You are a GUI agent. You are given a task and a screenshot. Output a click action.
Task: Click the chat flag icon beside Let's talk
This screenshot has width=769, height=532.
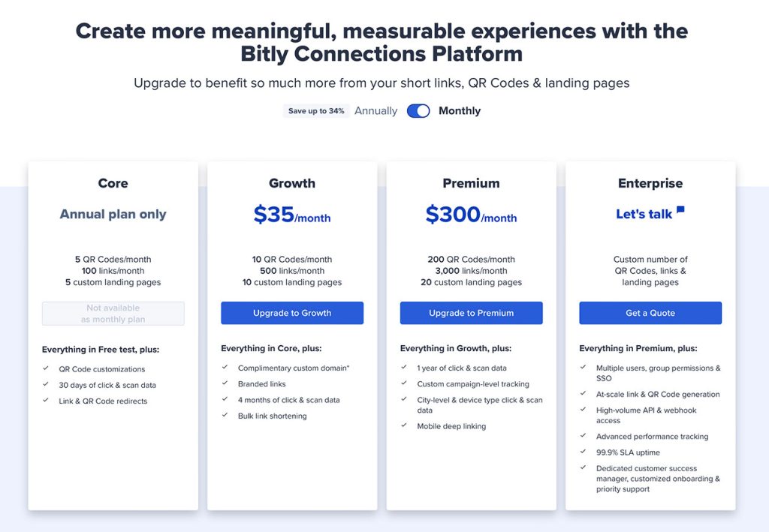[x=680, y=210]
